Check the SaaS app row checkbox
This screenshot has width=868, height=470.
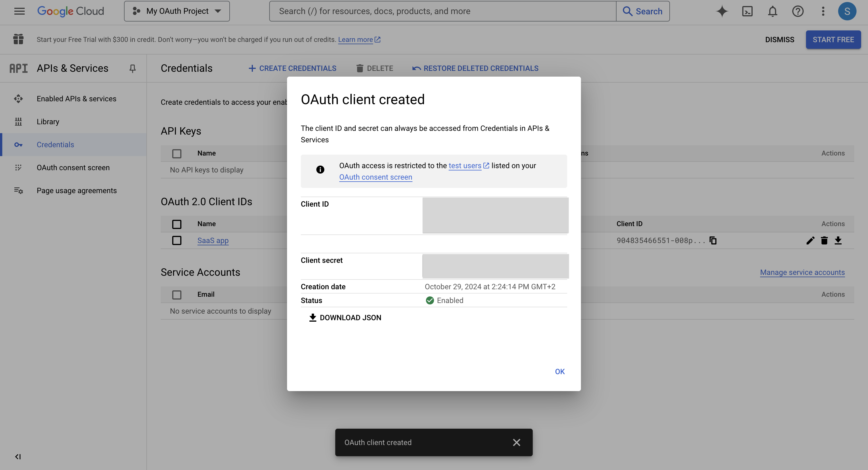tap(177, 240)
